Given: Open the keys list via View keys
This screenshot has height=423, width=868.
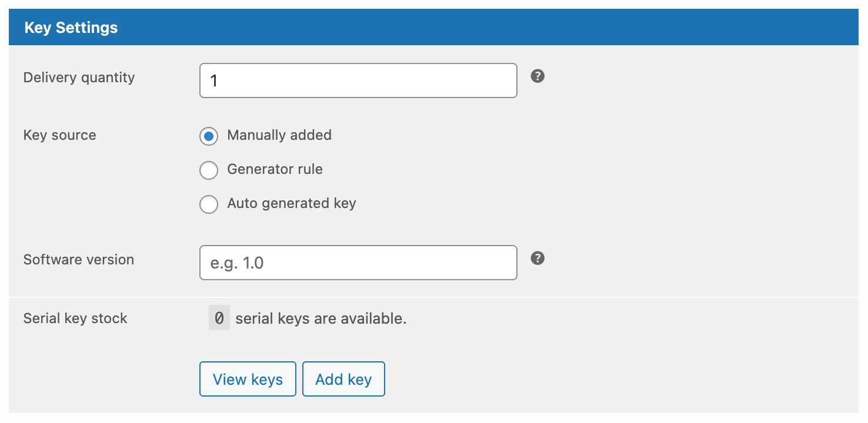Looking at the screenshot, I should click(248, 379).
